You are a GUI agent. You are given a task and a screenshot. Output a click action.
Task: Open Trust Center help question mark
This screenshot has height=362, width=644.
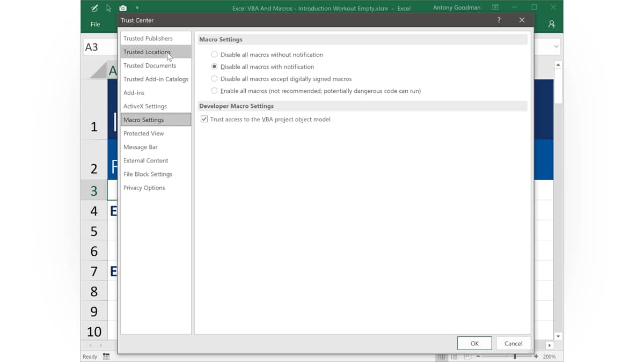pyautogui.click(x=499, y=20)
